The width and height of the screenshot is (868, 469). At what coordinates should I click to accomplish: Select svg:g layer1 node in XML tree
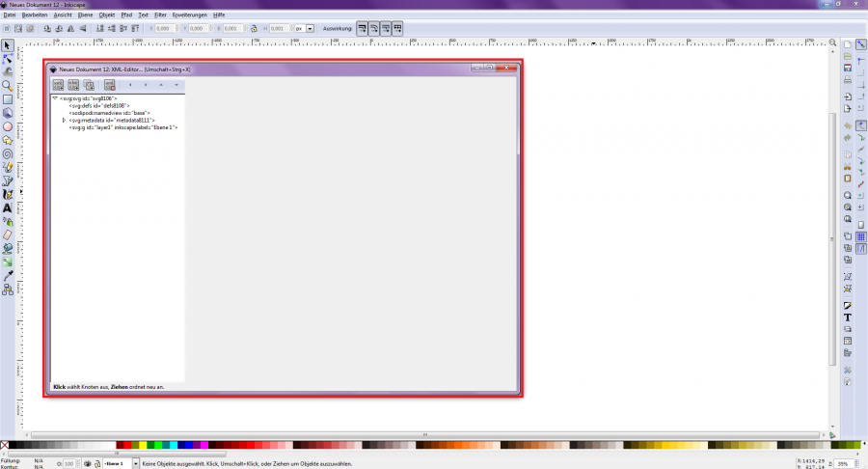(x=122, y=127)
